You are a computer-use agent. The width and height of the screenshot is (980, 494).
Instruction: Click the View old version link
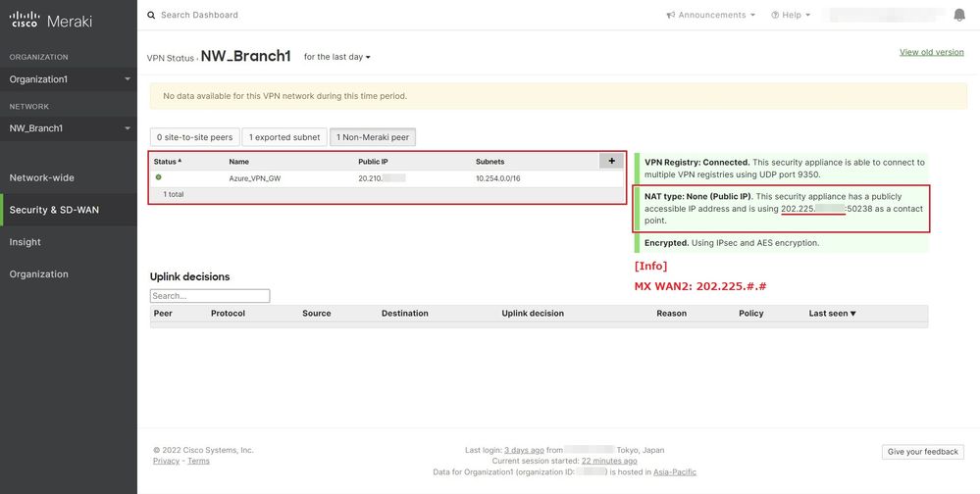coord(931,52)
